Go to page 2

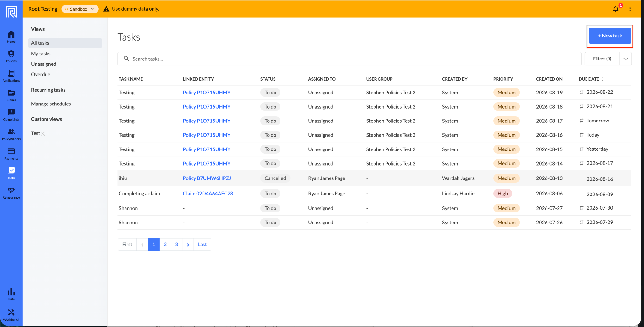tap(165, 245)
